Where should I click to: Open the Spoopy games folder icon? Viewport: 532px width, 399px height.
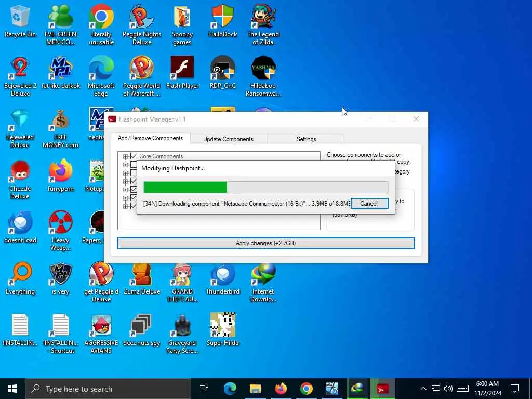[182, 24]
